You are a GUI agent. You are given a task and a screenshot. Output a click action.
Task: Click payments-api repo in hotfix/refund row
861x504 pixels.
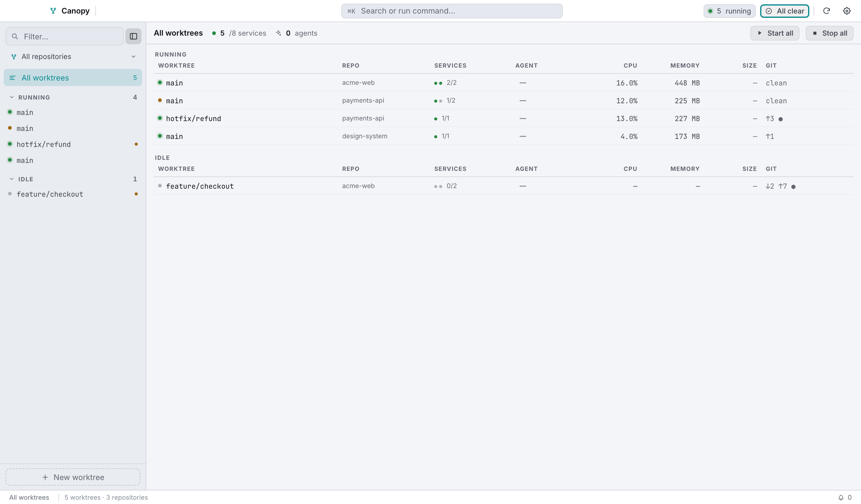pyautogui.click(x=363, y=118)
